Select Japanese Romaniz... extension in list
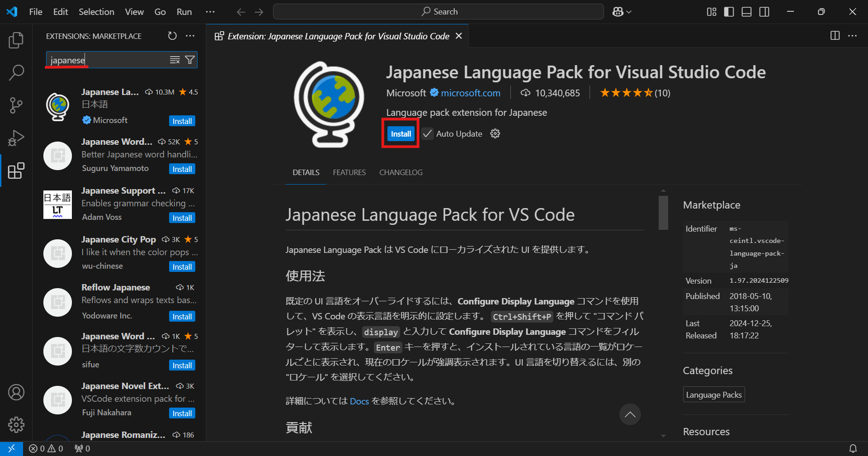The height and width of the screenshot is (456, 868). pyautogui.click(x=120, y=435)
